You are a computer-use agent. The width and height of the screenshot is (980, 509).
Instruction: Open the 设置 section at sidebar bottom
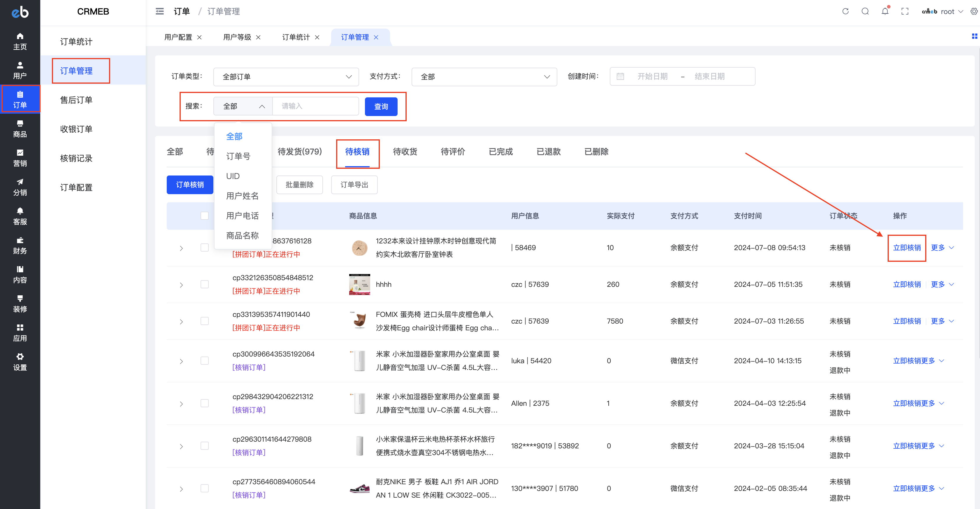coord(20,361)
